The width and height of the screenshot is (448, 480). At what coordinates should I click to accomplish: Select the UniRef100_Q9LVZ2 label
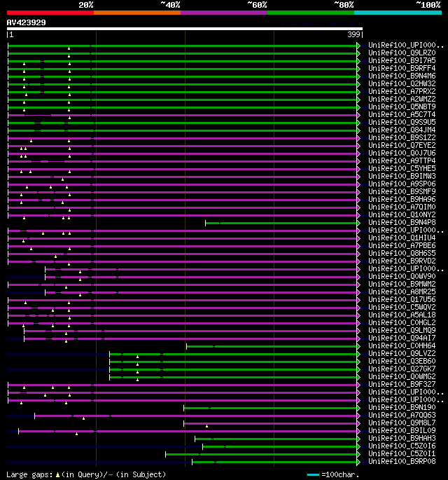402,353
